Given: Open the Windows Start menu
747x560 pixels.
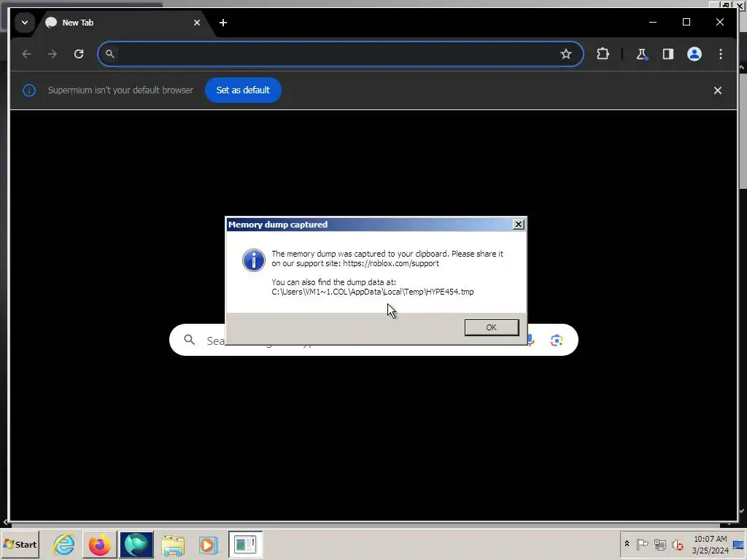Looking at the screenshot, I should [x=20, y=544].
